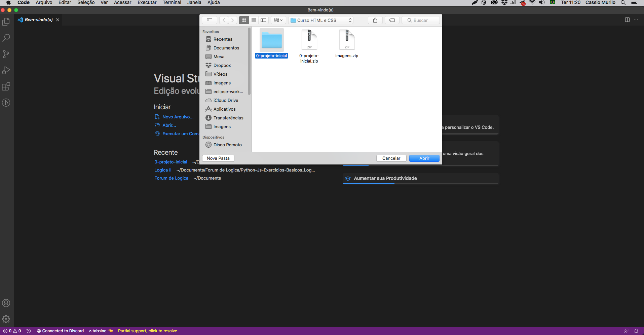Viewport: 644px width, 335px height.
Task: Focus the Buscar search field
Action: (421, 20)
